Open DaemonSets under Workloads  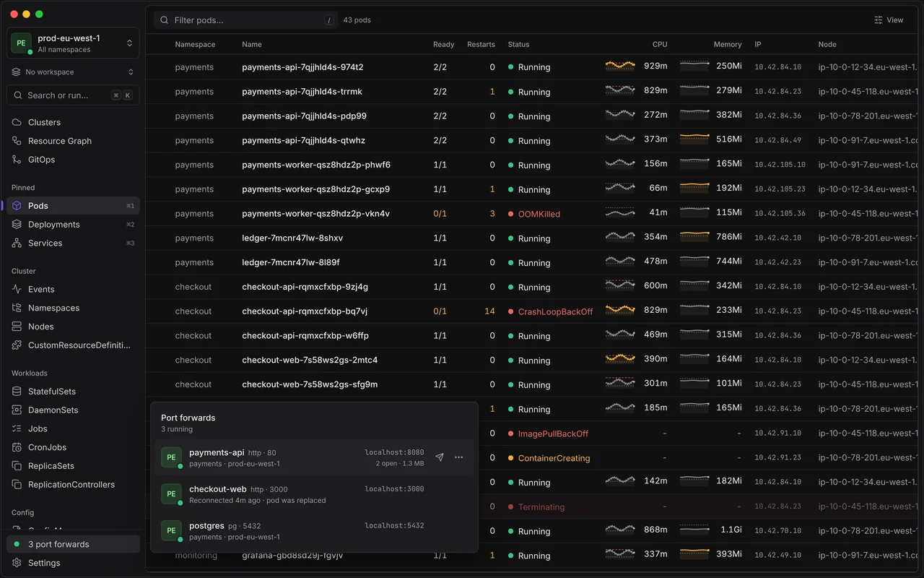coord(73,410)
